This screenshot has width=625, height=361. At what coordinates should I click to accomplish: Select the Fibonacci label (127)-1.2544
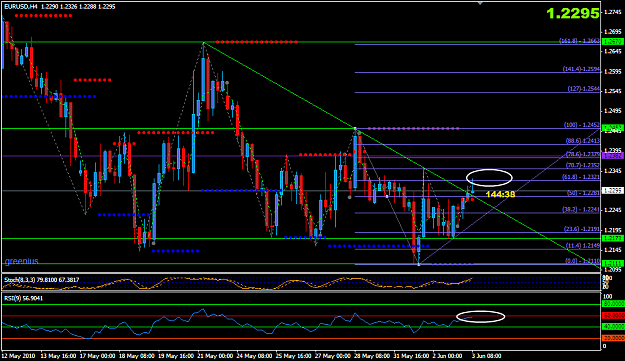click(x=584, y=89)
